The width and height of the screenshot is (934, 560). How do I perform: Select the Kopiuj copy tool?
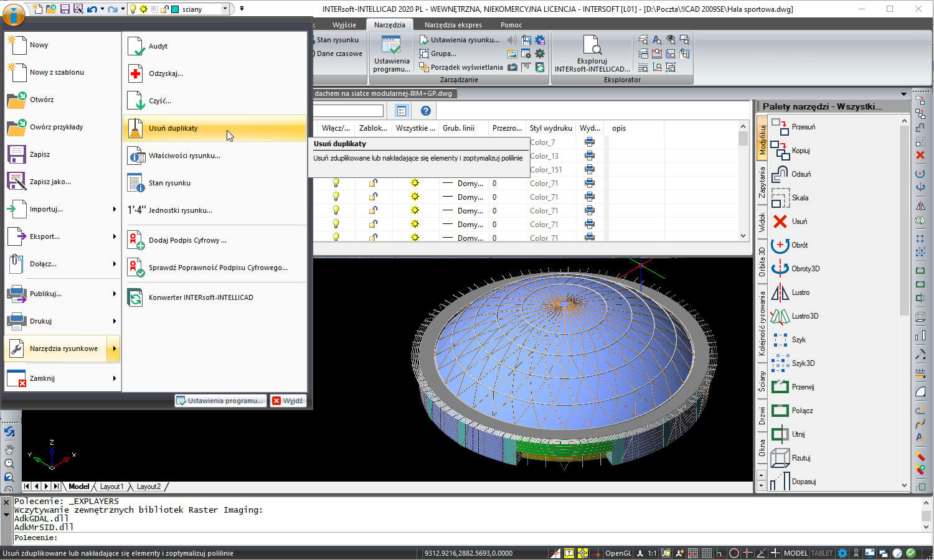point(791,151)
